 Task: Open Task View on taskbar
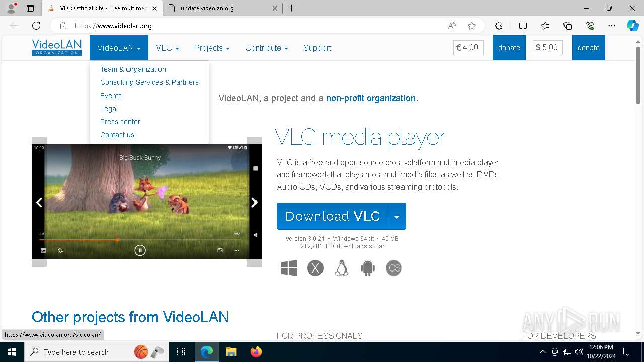[x=181, y=352]
